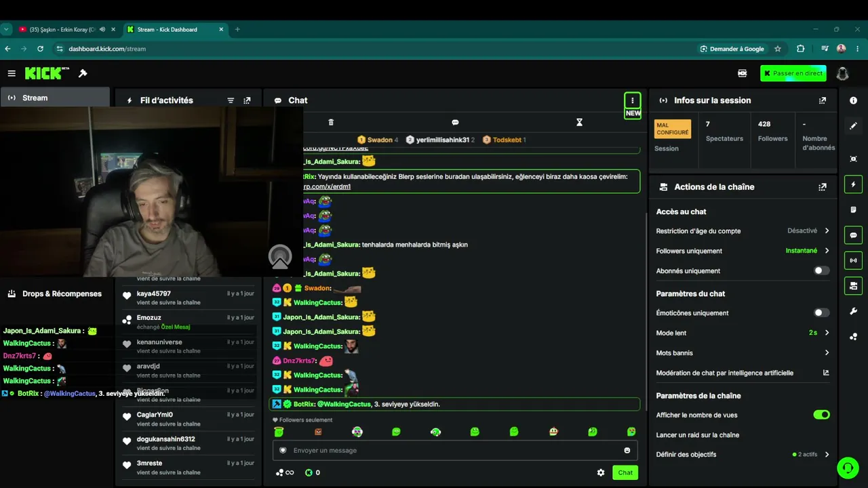
Task: Open the green headset support button
Action: coord(848,468)
